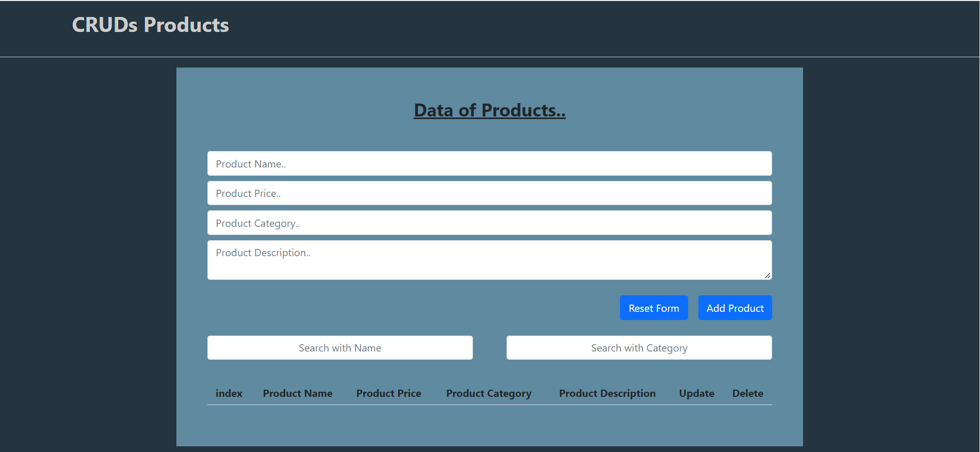This screenshot has height=452, width=980.
Task: Select the Product Category column header
Action: click(x=488, y=393)
